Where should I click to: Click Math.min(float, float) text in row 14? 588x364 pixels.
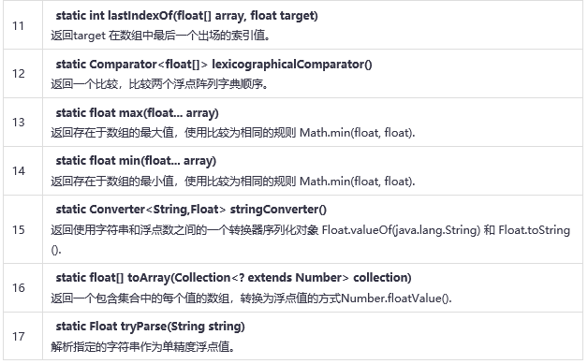click(358, 182)
